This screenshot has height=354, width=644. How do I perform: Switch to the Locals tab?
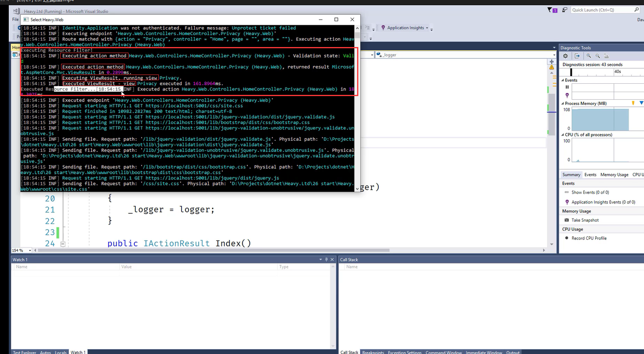(61, 352)
